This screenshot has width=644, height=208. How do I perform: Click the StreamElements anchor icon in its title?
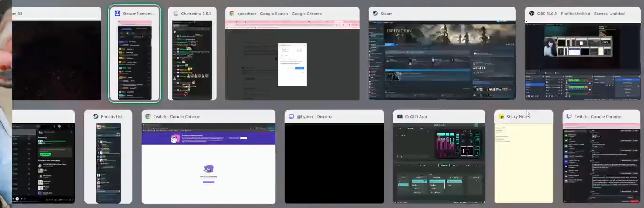pyautogui.click(x=117, y=14)
